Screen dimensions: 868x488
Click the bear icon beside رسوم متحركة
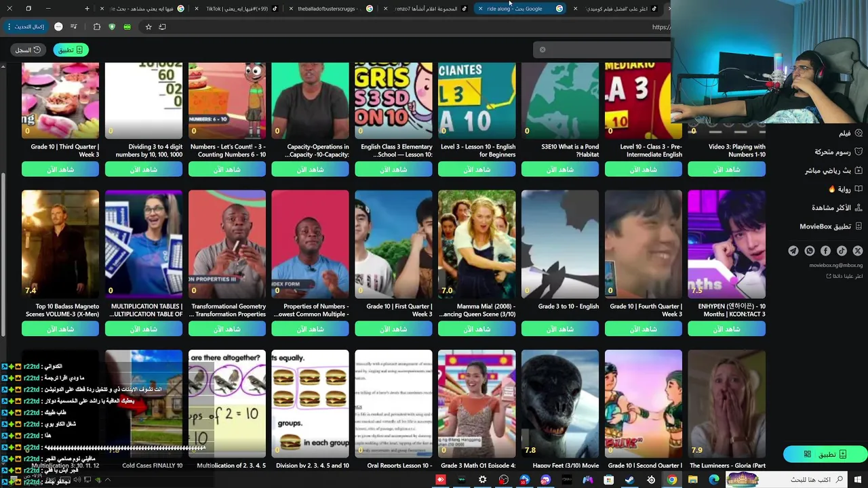[859, 152]
